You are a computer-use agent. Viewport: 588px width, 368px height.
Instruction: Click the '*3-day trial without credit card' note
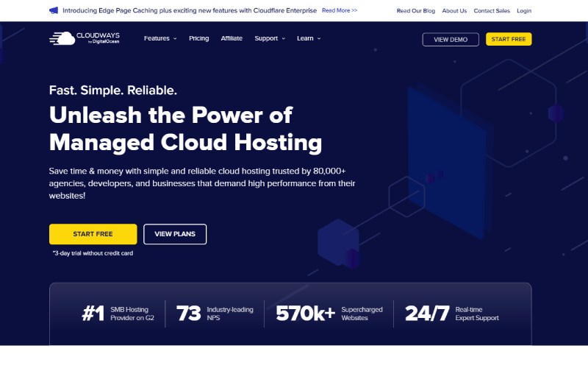(x=93, y=253)
